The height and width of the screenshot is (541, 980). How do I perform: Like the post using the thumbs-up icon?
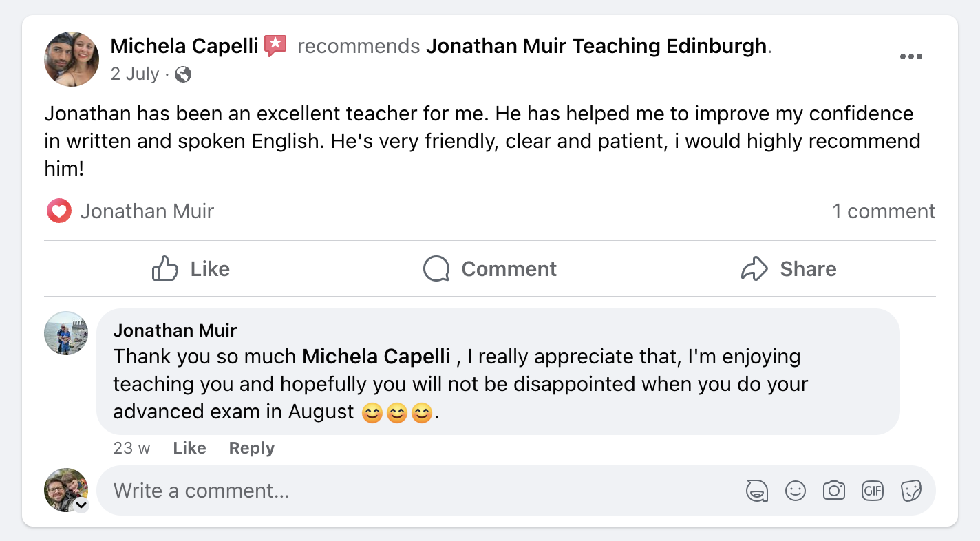[191, 269]
